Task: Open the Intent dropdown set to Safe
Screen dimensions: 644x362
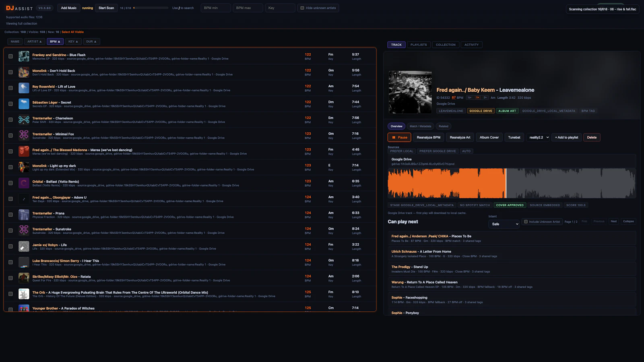Action: tap(504, 224)
